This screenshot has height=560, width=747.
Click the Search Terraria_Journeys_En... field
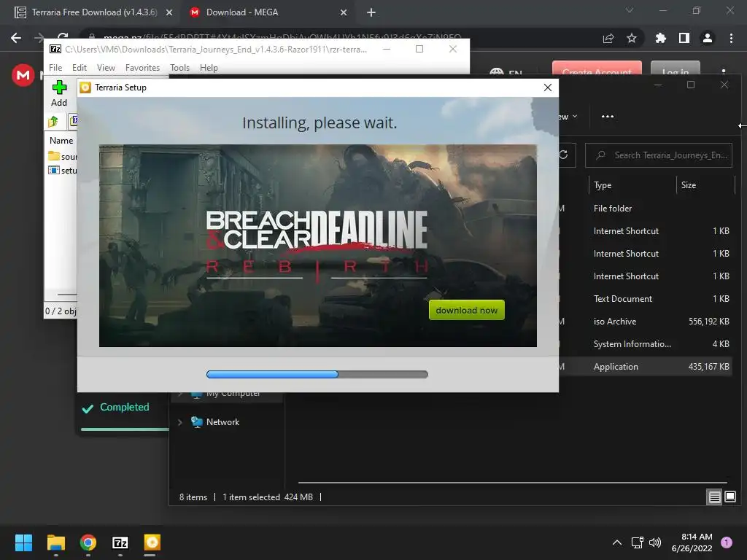(659, 155)
